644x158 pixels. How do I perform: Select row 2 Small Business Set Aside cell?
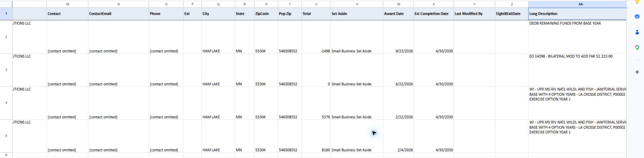coord(357,37)
